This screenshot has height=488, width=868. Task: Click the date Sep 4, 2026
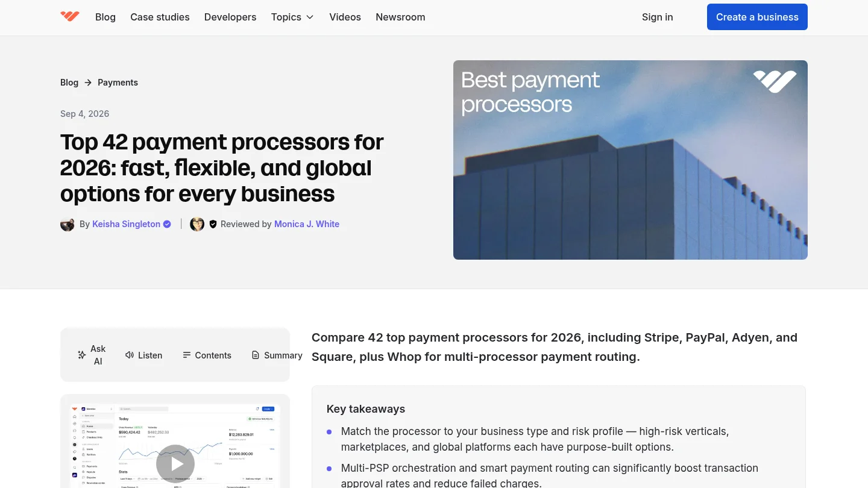pyautogui.click(x=84, y=114)
